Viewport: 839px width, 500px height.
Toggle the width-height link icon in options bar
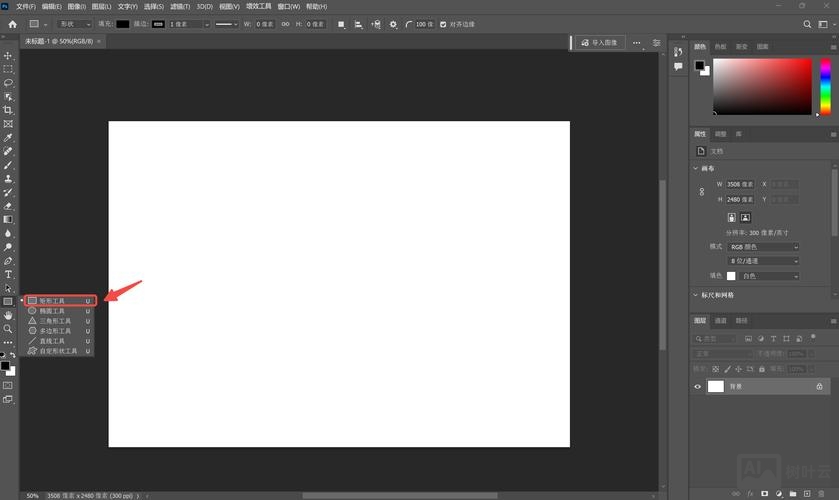(x=287, y=23)
